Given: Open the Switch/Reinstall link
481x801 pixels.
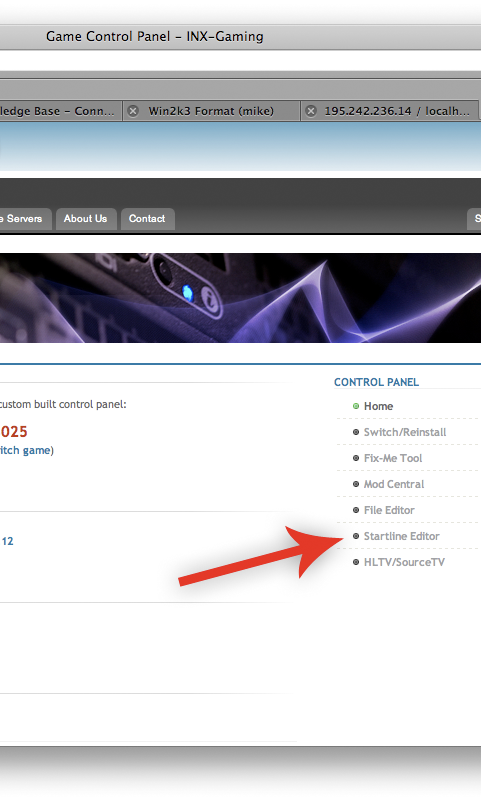Looking at the screenshot, I should coord(405,432).
